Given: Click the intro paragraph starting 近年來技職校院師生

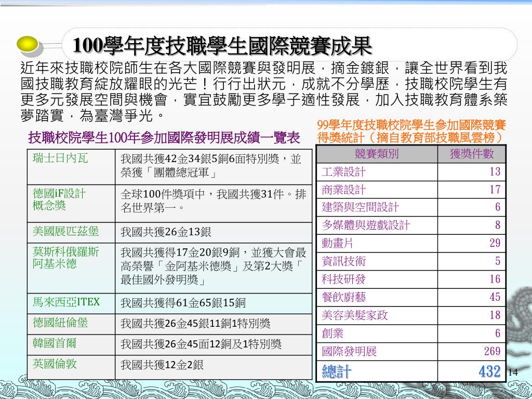Looking at the screenshot, I should (x=263, y=91).
